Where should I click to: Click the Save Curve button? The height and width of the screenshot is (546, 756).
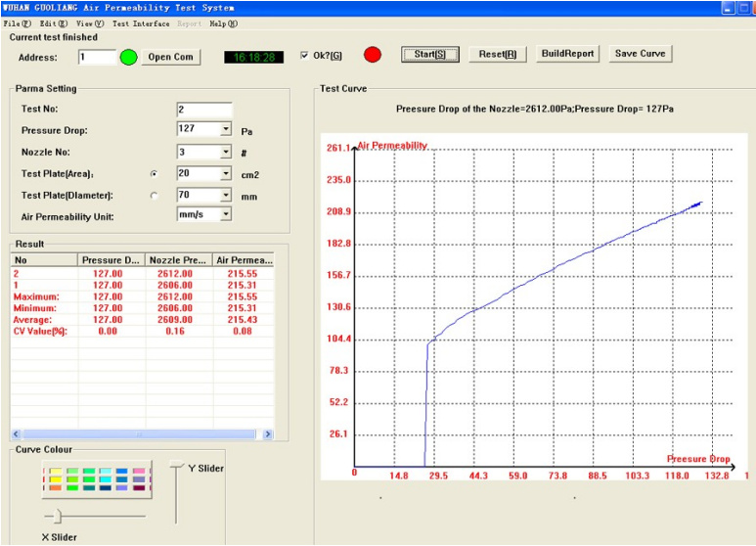click(x=641, y=54)
